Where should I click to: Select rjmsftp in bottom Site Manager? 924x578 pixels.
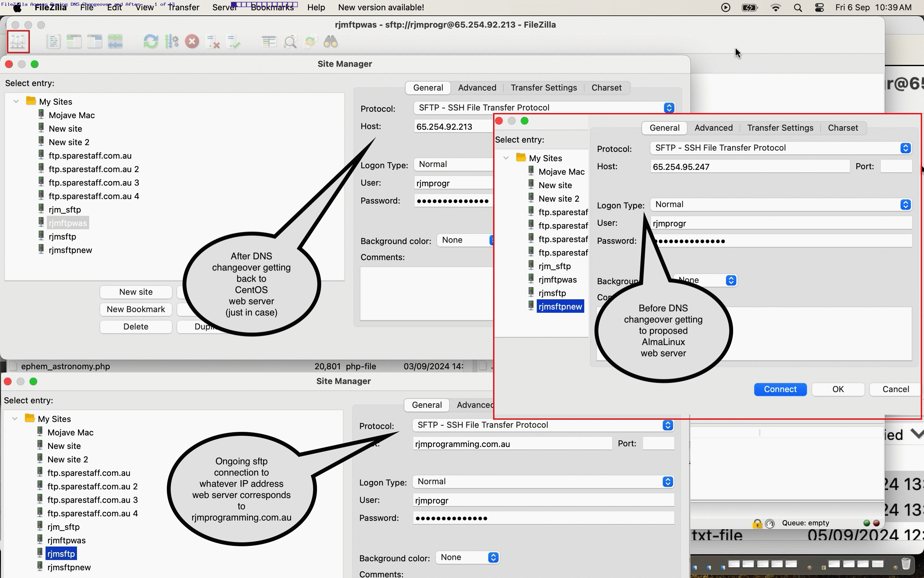61,554
